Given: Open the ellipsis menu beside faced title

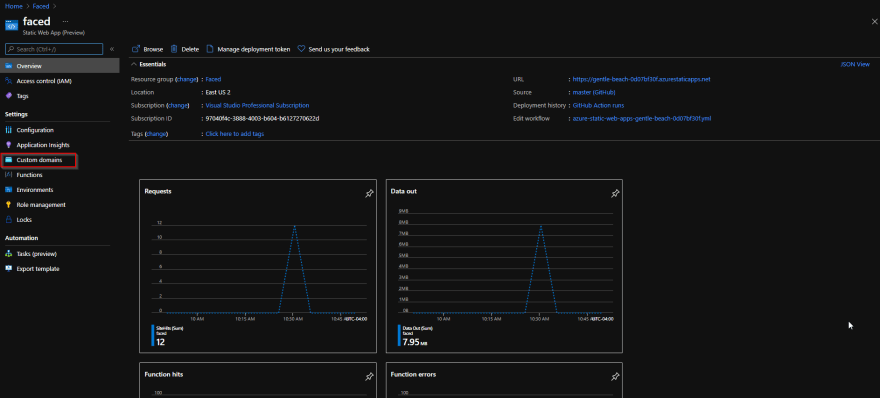Looking at the screenshot, I should 65,21.
